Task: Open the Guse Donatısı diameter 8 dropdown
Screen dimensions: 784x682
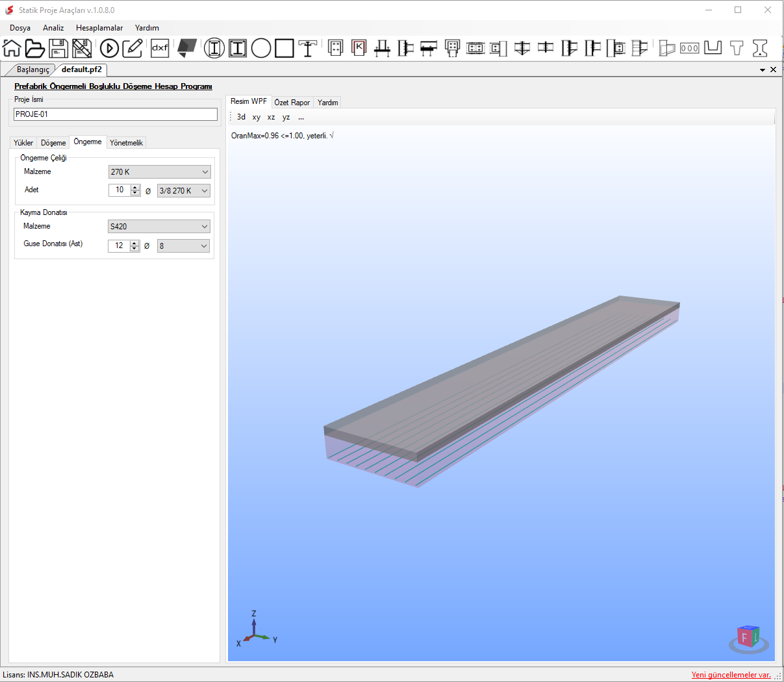Action: (x=183, y=246)
